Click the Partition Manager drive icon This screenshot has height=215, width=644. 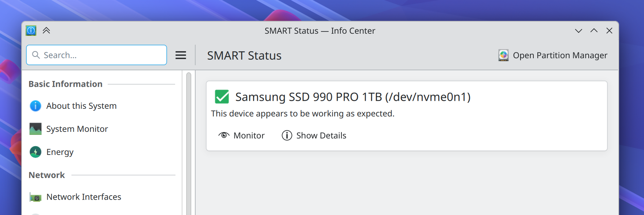pos(503,55)
